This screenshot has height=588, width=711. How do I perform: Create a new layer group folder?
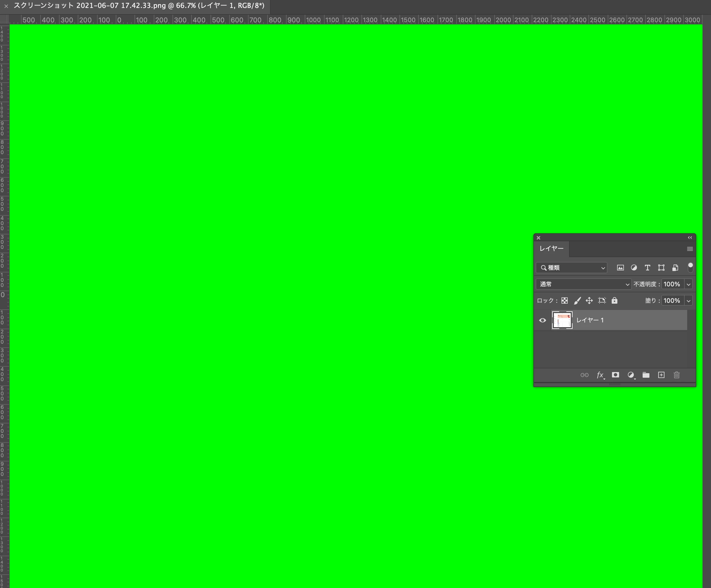click(x=646, y=375)
